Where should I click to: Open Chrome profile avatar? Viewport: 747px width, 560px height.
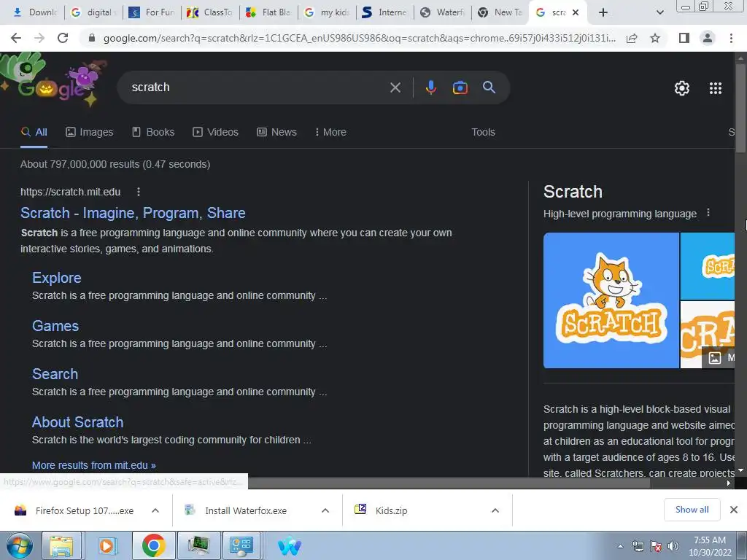point(708,38)
